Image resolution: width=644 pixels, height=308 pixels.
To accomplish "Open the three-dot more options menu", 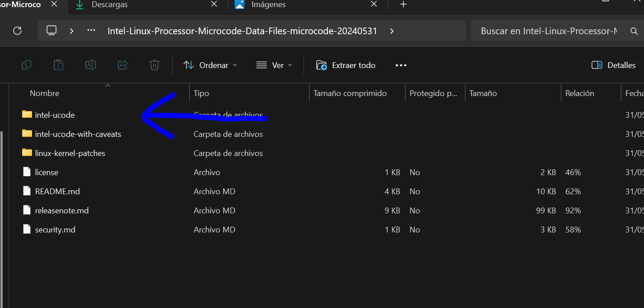I will pos(401,65).
